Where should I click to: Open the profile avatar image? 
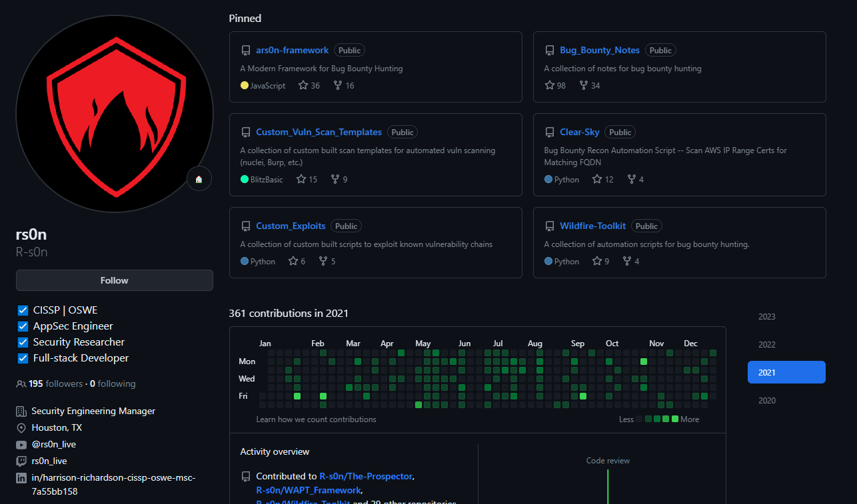click(x=114, y=114)
